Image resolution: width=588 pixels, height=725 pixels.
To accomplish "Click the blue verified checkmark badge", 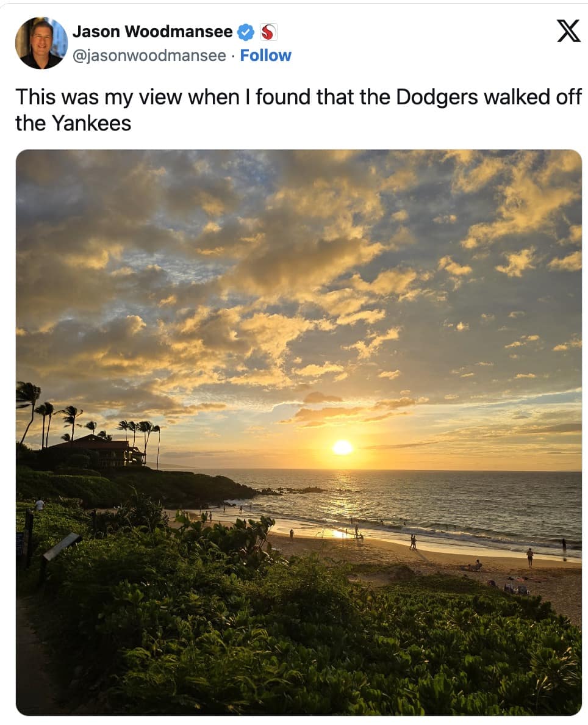I will [246, 32].
